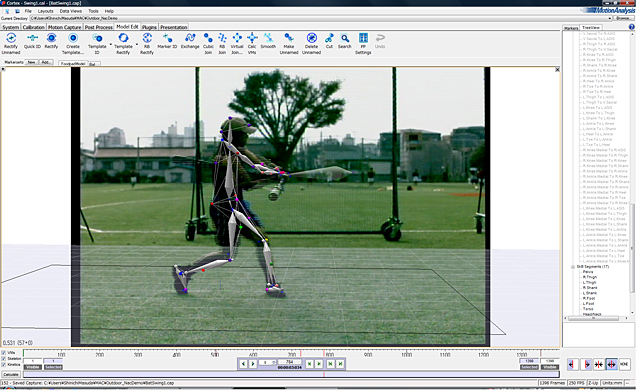
Task: Select the Quick ID tool
Action: [x=32, y=38]
